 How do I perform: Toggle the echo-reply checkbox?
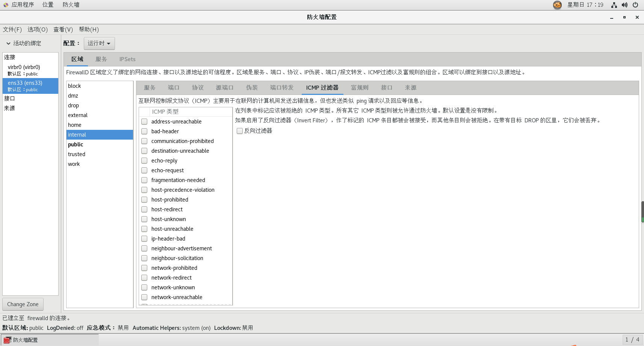[144, 161]
